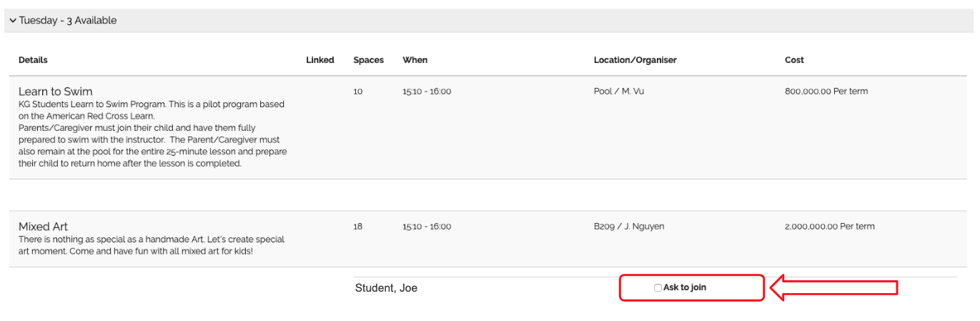The height and width of the screenshot is (321, 980).
Task: Click the Tuesday - 3 Available header text
Action: point(68,21)
